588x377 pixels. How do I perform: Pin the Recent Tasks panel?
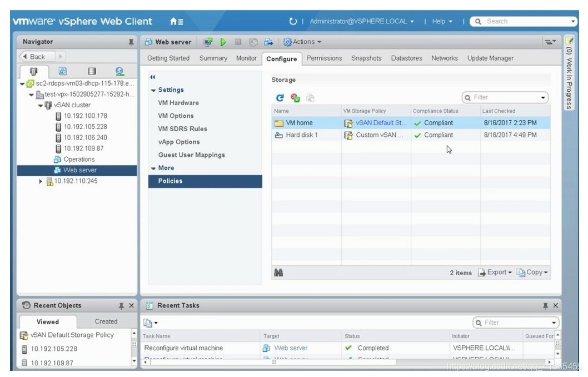[x=546, y=306]
